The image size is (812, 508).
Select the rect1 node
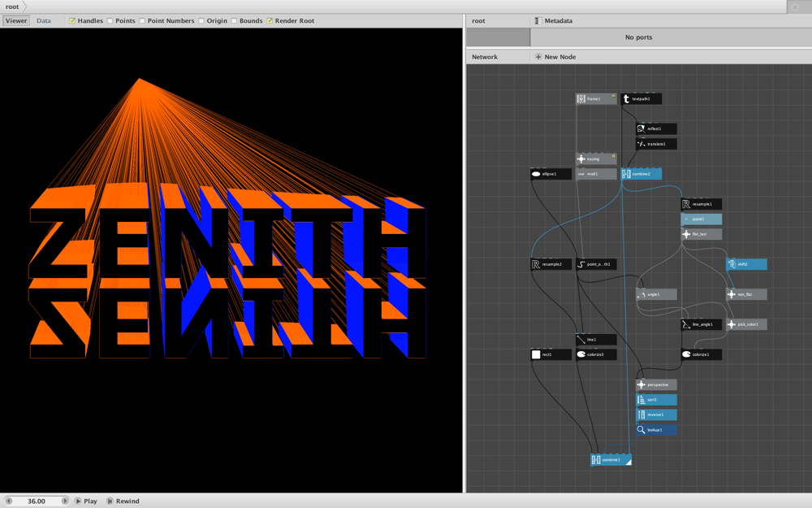551,354
